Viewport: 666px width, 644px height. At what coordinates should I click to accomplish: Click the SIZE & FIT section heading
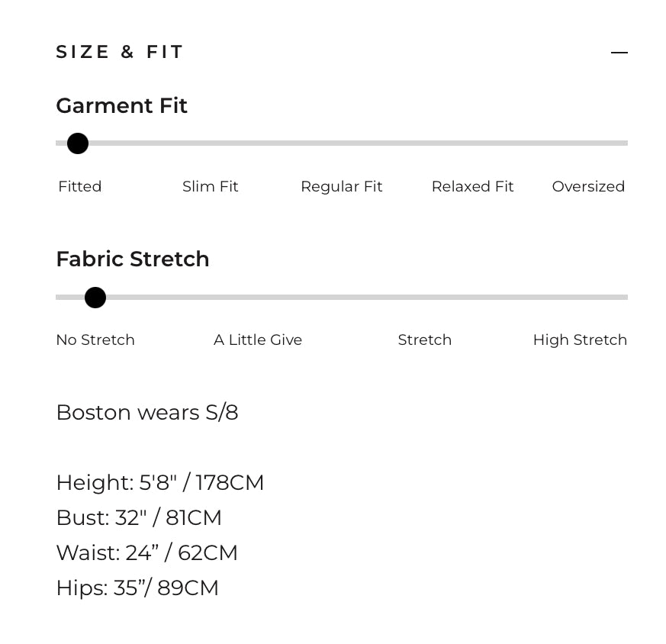[x=119, y=52]
